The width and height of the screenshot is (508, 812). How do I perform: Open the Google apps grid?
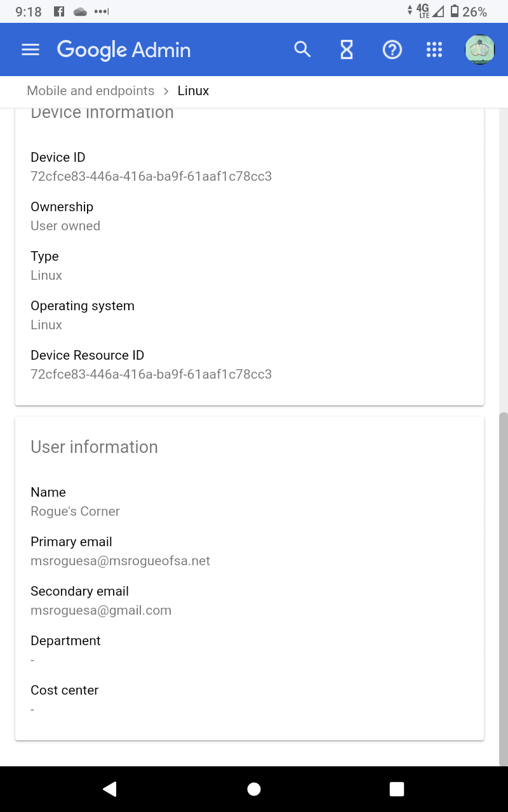[434, 49]
